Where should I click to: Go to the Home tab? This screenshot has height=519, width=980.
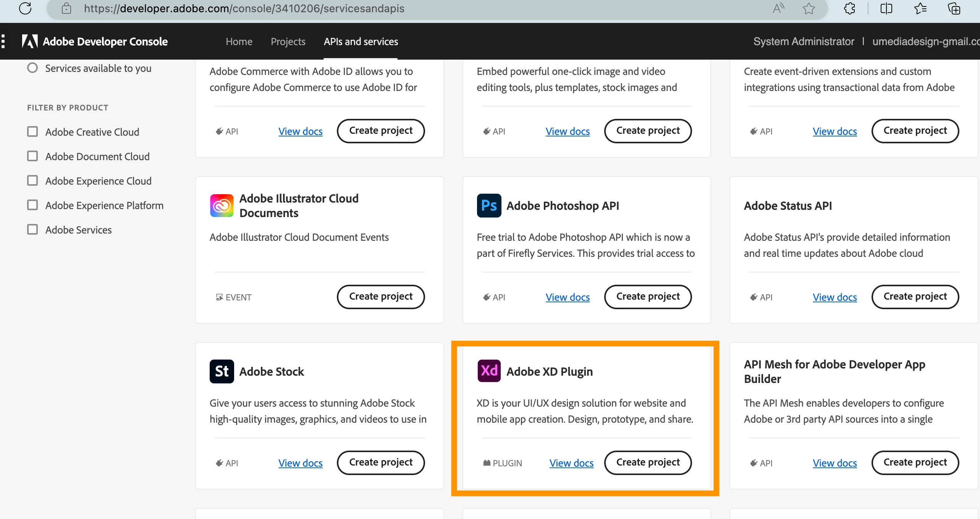click(x=239, y=41)
